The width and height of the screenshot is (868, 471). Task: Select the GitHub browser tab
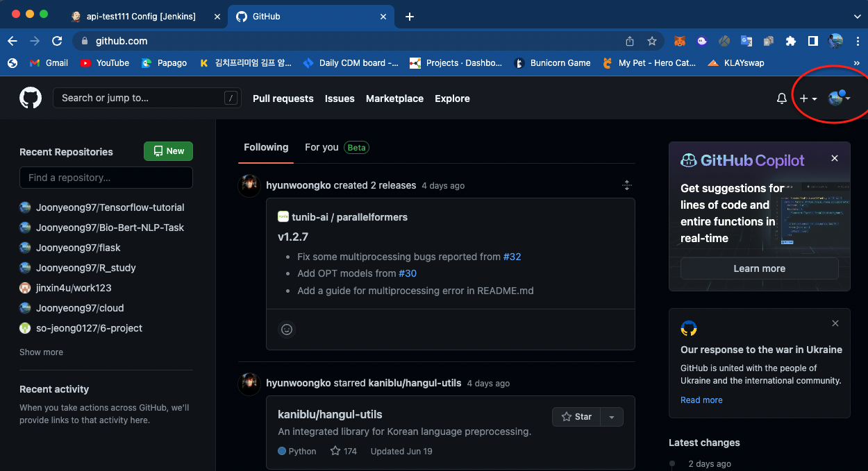[310, 16]
